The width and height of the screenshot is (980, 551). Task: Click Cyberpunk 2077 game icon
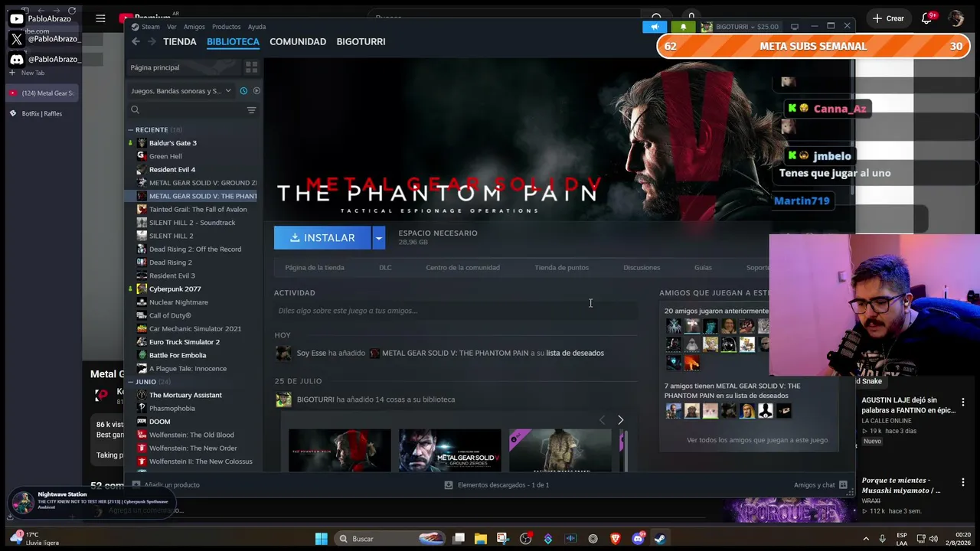142,289
